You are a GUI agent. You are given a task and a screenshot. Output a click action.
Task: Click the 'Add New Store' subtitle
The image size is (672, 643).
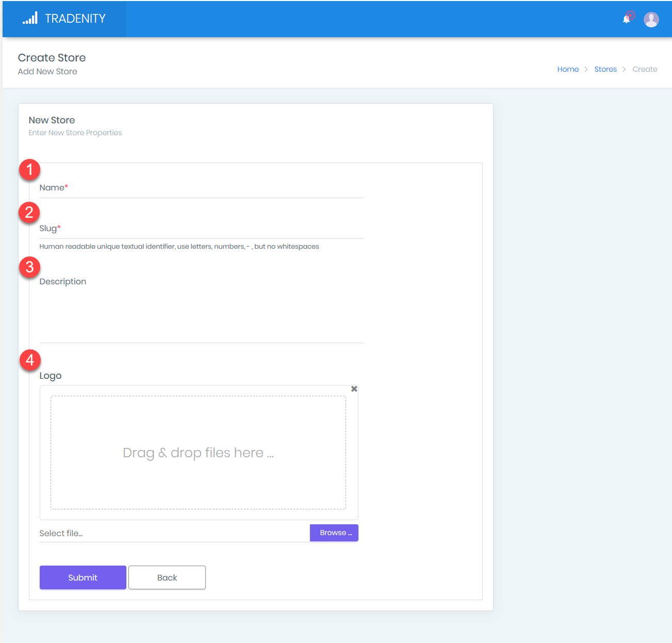tap(47, 72)
